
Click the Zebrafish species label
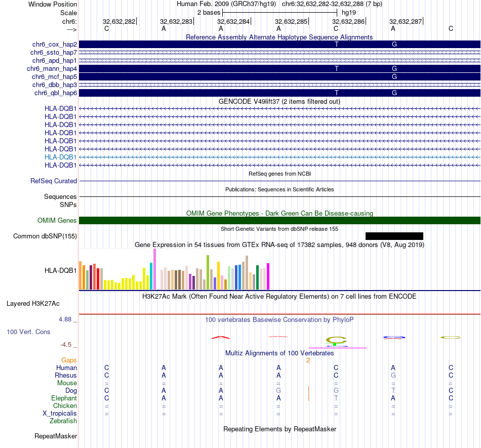(x=63, y=421)
